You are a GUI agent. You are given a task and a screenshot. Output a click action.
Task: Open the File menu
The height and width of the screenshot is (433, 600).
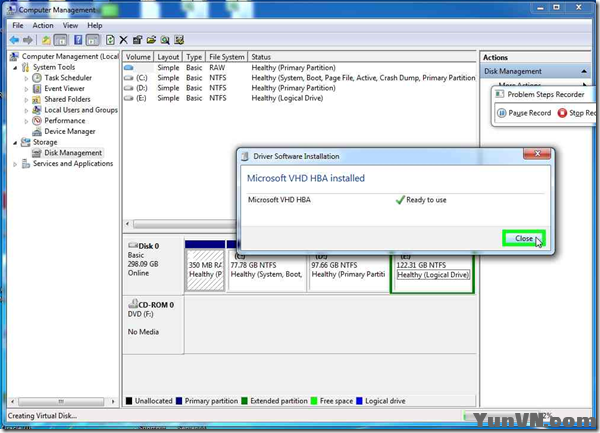coord(18,25)
